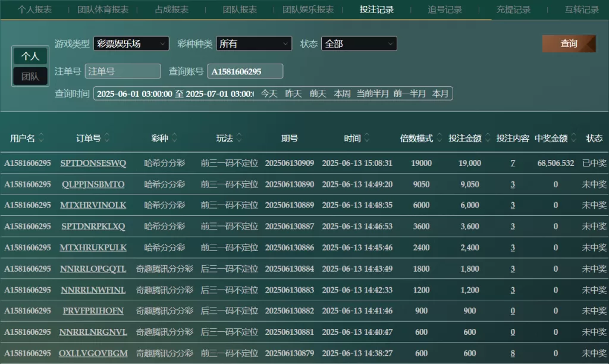Viewport: 609px width, 364px height.
Task: Select the 投注记录 tab
Action: (x=376, y=10)
